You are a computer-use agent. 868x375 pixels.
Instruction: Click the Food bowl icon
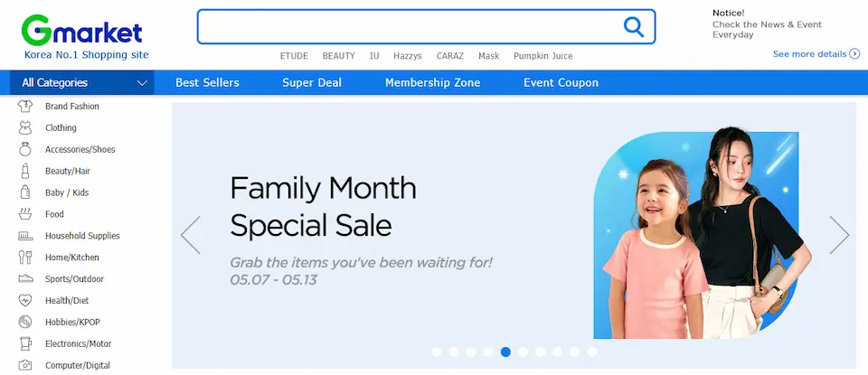[25, 214]
